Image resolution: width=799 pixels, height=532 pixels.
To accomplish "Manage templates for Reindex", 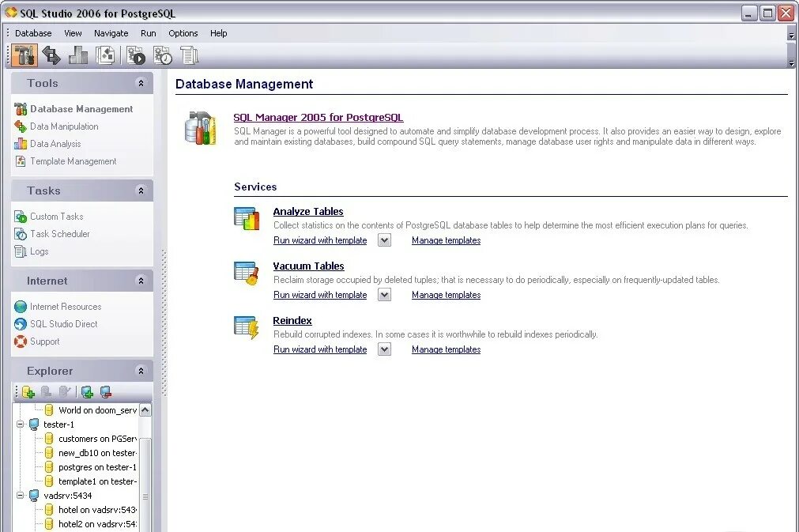I will click(446, 349).
